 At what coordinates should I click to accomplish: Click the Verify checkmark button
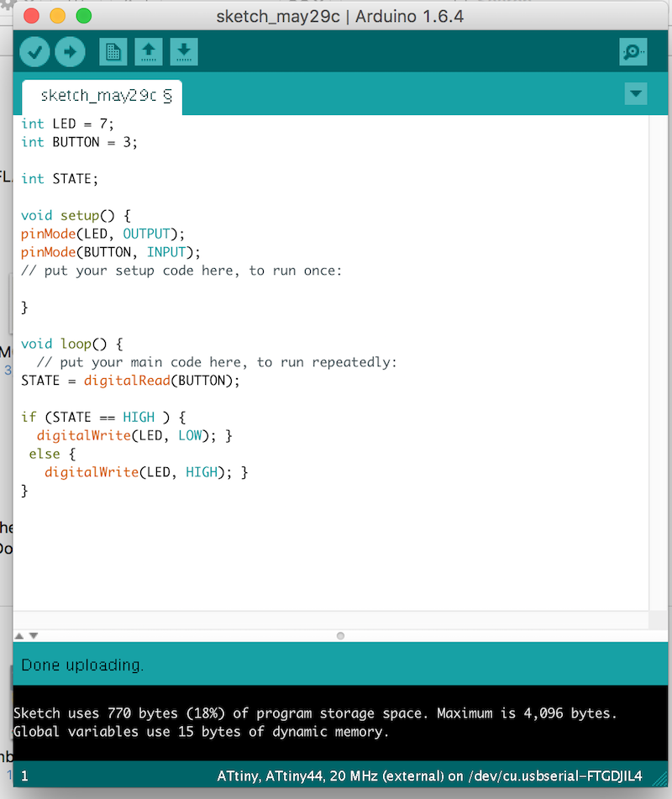[34, 52]
